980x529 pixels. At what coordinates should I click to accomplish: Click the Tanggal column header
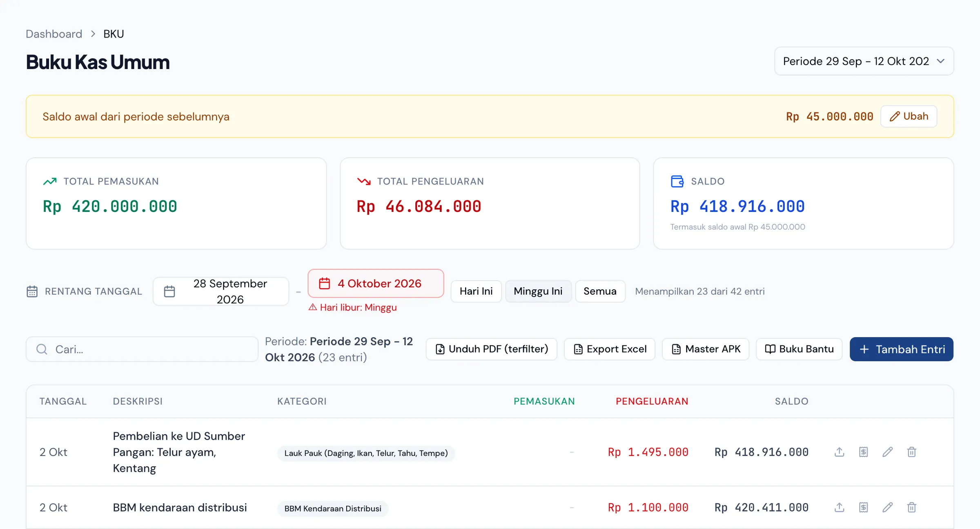click(63, 401)
